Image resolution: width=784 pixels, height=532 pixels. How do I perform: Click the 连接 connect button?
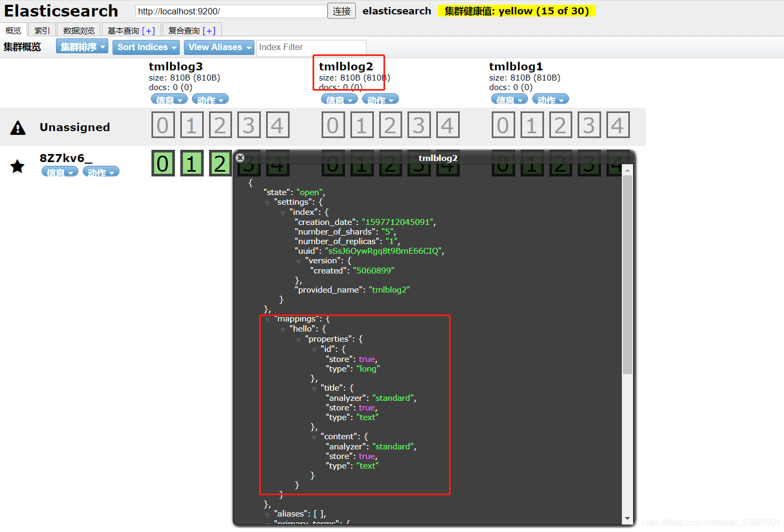click(341, 11)
